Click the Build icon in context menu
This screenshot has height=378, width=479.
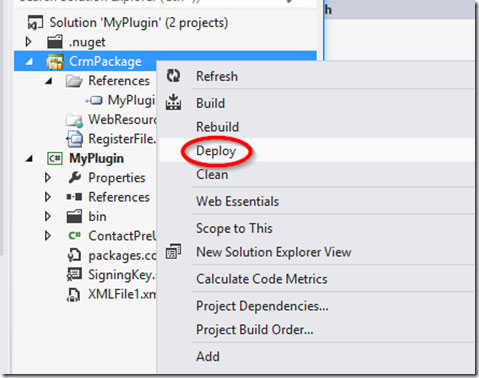point(173,102)
